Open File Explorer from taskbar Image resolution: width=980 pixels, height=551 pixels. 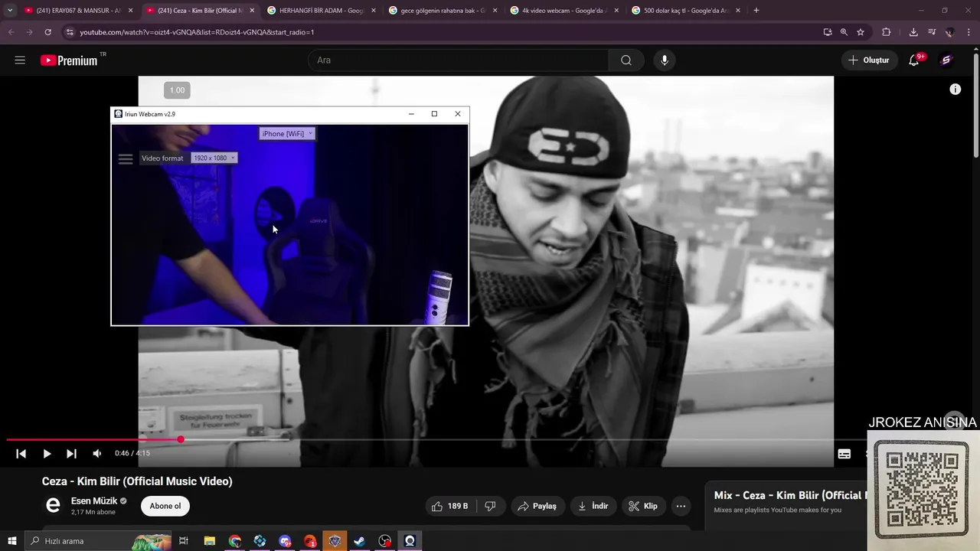coord(210,541)
